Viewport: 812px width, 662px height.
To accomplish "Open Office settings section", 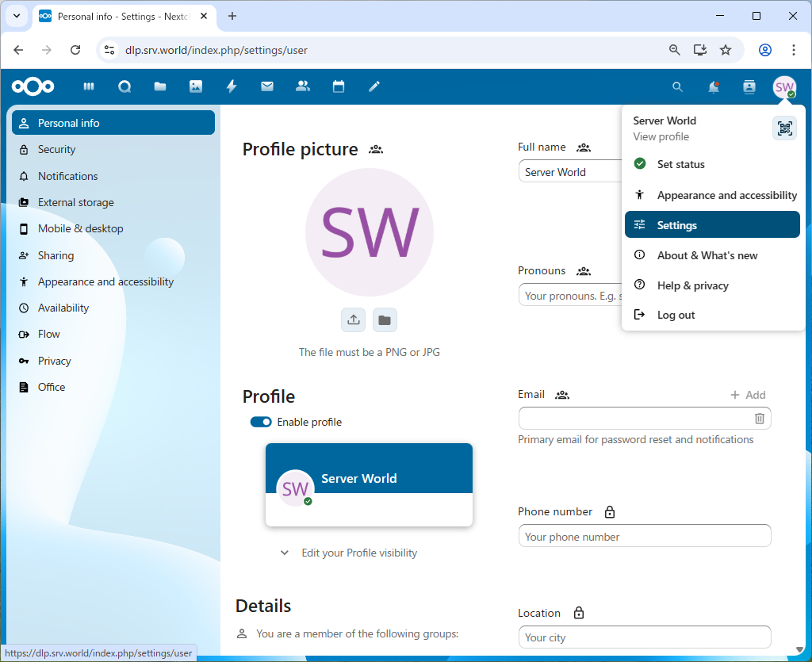I will [113, 387].
